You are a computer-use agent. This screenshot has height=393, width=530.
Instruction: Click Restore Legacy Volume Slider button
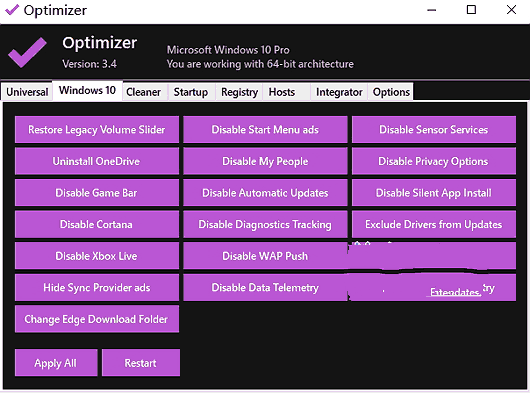[97, 129]
